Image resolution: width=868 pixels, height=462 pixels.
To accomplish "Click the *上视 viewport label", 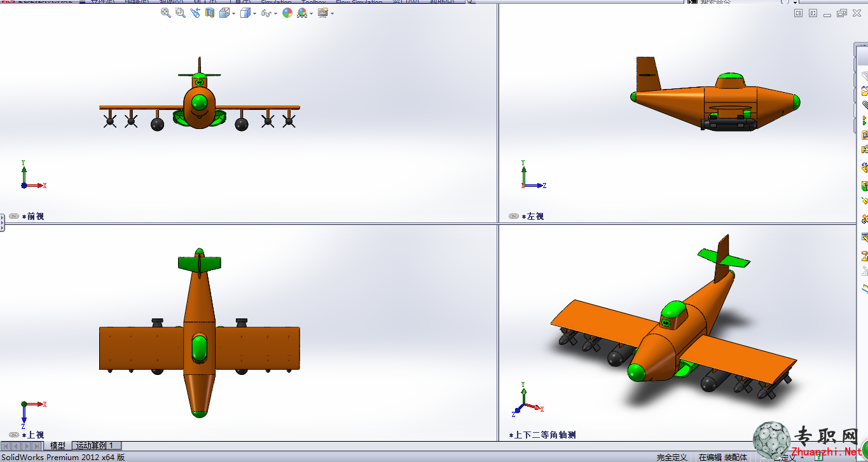I will [x=33, y=435].
